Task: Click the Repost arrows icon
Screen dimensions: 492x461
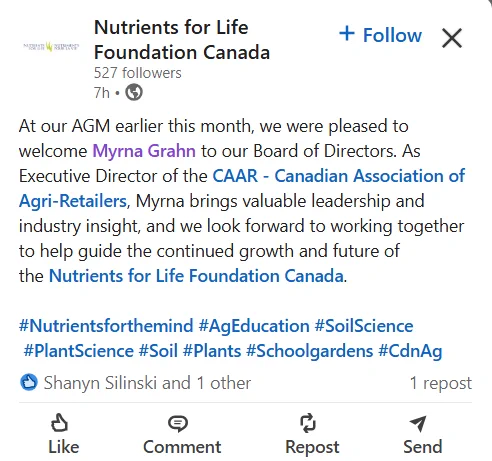Action: pos(308,423)
